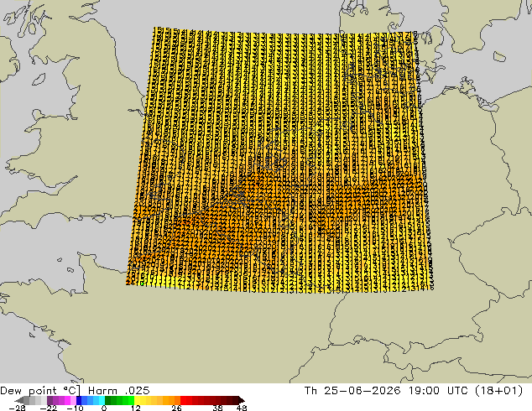Pick the dark blue legend swatch at -10
The image size is (532, 411).
pos(79,400)
